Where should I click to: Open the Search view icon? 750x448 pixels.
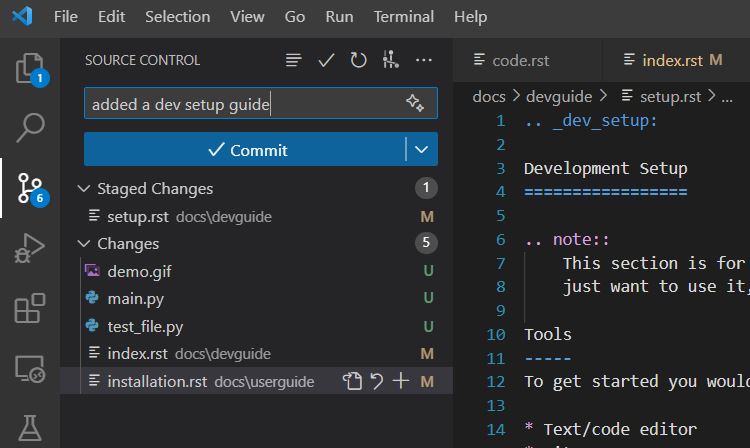pos(29,127)
